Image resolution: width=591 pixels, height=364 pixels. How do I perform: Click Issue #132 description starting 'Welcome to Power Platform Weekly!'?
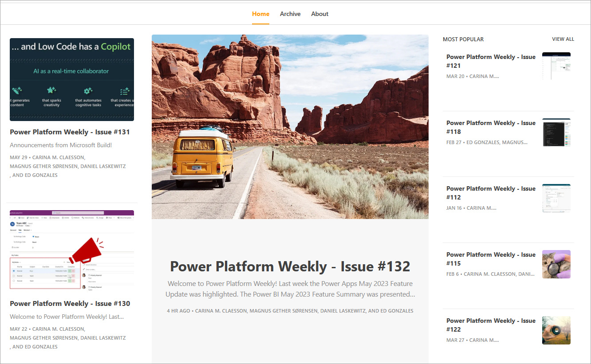click(x=290, y=289)
